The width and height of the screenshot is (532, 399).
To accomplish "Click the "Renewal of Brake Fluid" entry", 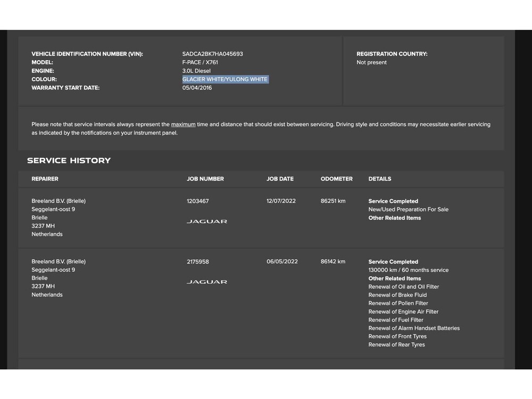I will 397,295.
